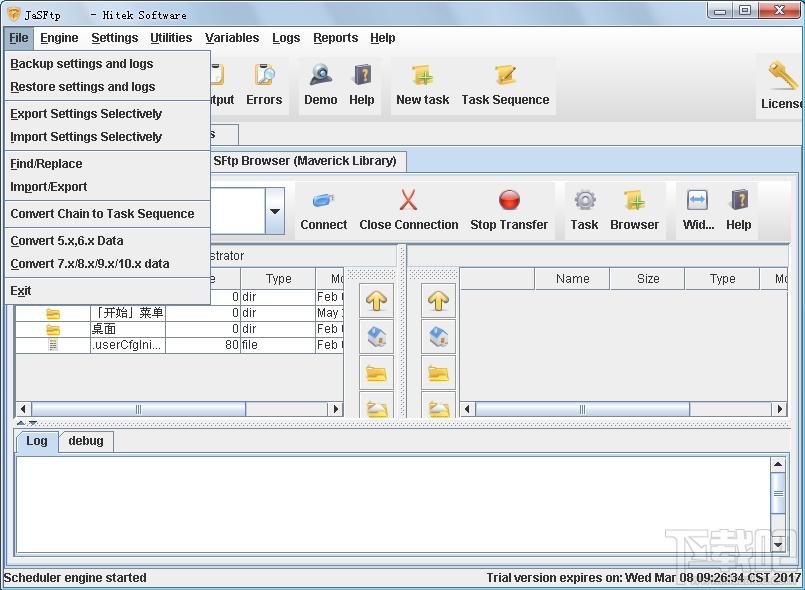
Task: Sort local pane by Type column
Action: tap(278, 279)
